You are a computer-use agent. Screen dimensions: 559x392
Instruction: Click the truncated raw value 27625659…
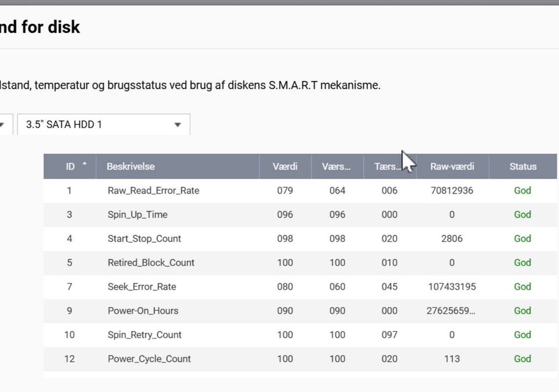(451, 311)
